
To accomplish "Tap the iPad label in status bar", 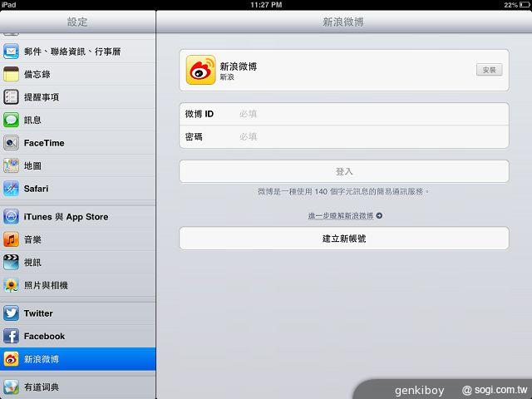I will tap(8, 5).
